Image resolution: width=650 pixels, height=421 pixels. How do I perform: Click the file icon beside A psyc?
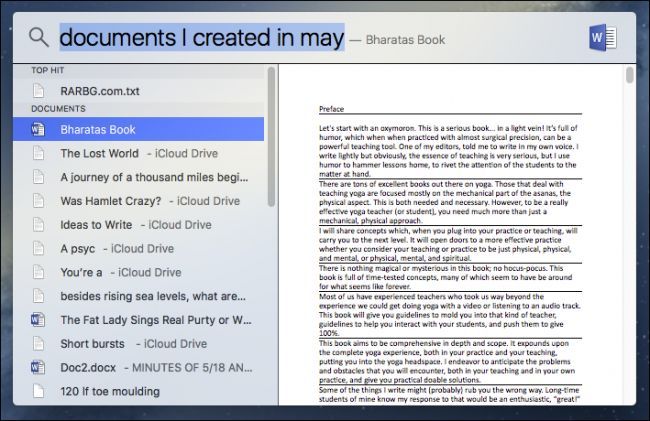coord(39,248)
